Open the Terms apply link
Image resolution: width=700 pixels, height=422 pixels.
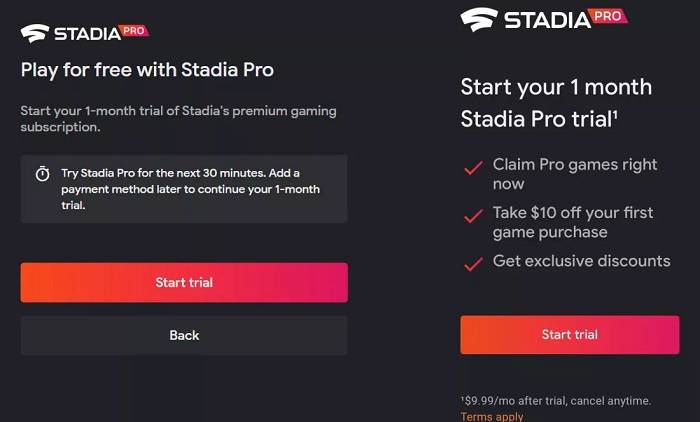pos(492,416)
